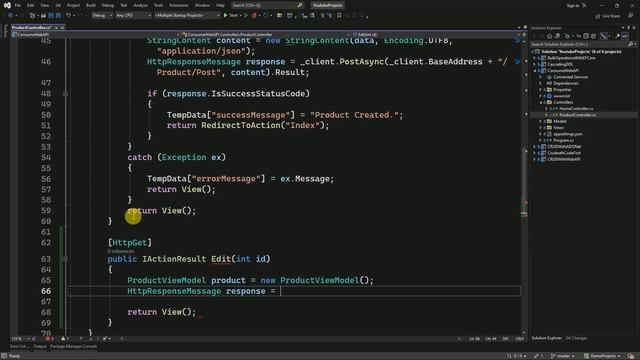Open the Output tab at bottom

[x=40, y=347]
